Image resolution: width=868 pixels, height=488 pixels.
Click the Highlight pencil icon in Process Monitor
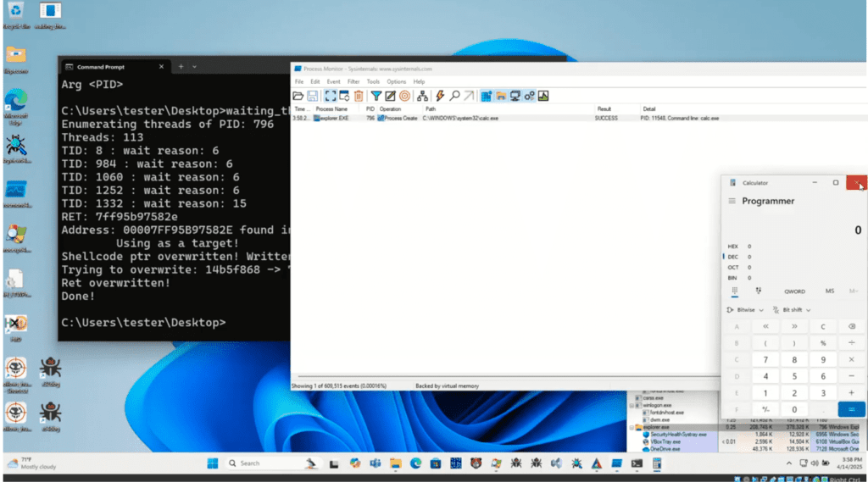[390, 96]
